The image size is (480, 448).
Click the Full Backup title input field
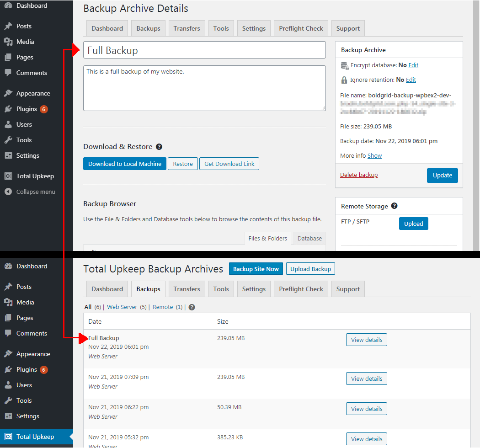click(x=204, y=50)
